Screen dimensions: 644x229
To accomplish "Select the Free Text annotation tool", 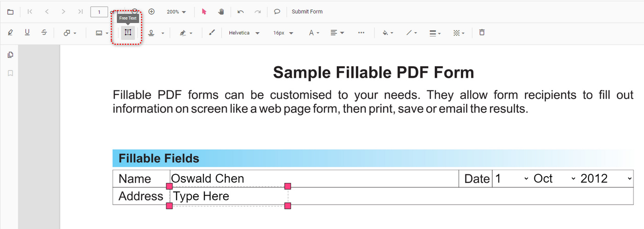I will [128, 33].
